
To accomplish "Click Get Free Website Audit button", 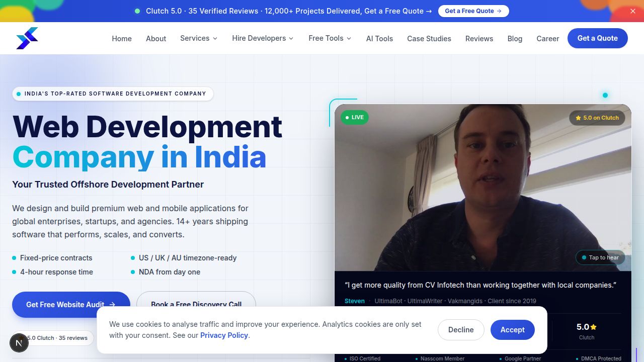I will 71,304.
